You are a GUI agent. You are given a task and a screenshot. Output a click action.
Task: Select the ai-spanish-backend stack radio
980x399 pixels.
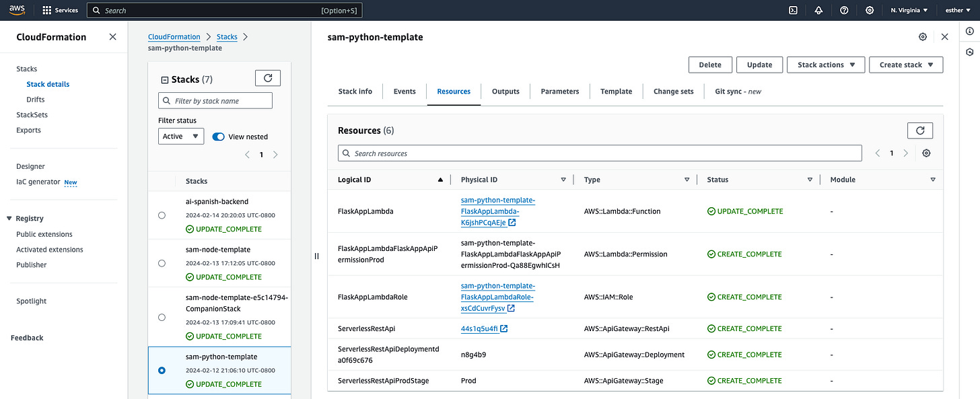click(162, 215)
